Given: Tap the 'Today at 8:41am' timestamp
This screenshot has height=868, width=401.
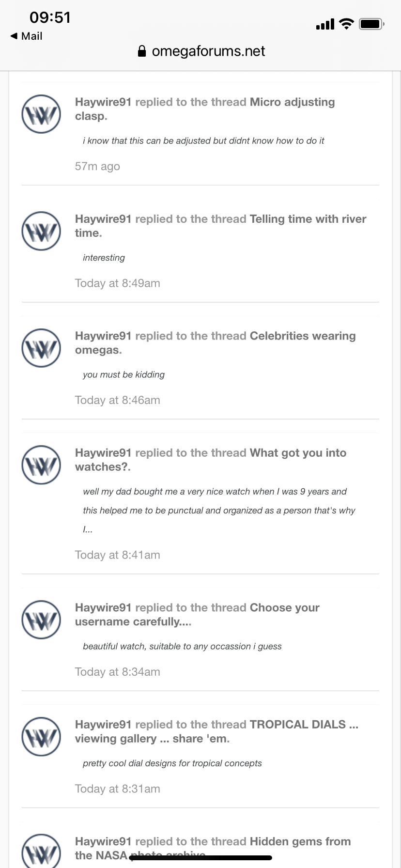Looking at the screenshot, I should point(117,555).
